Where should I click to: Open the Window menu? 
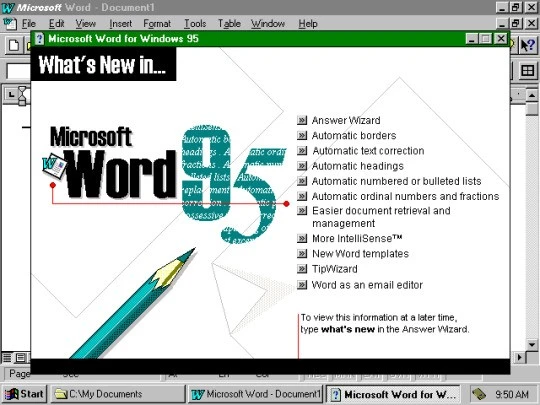coord(268,23)
